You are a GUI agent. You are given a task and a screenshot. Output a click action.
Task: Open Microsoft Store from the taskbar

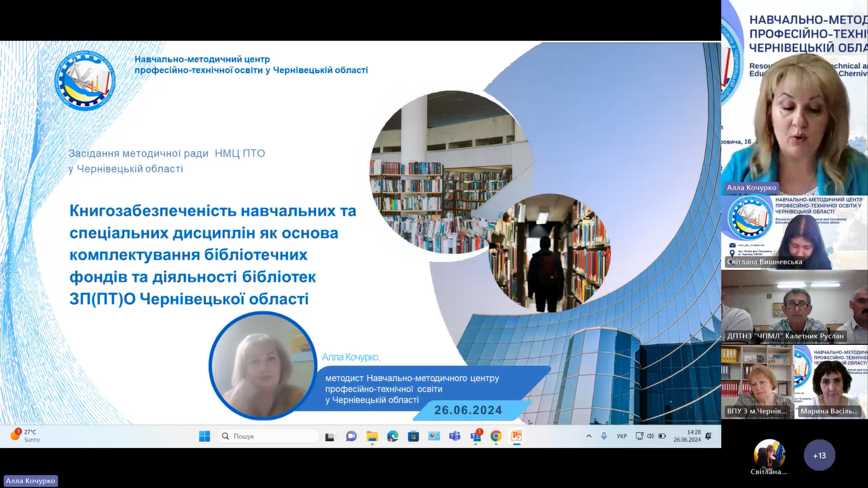[x=413, y=436]
